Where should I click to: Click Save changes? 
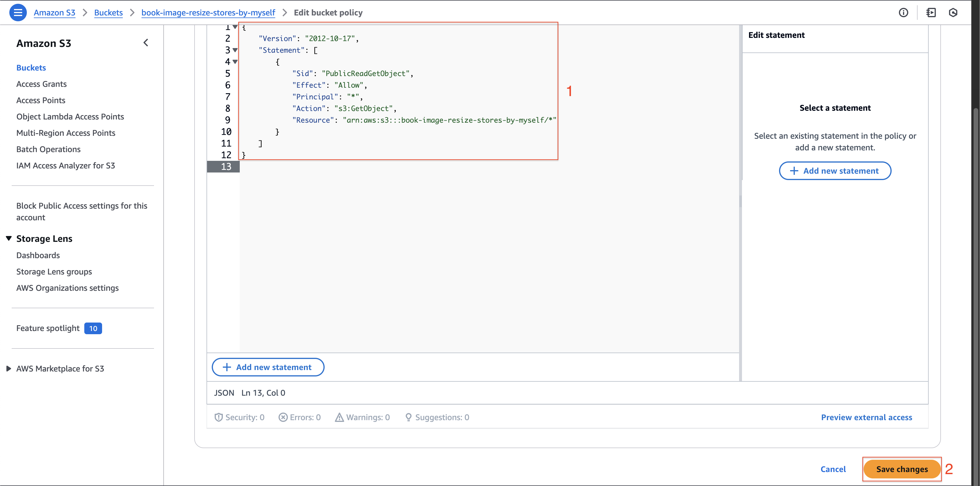[x=902, y=469]
